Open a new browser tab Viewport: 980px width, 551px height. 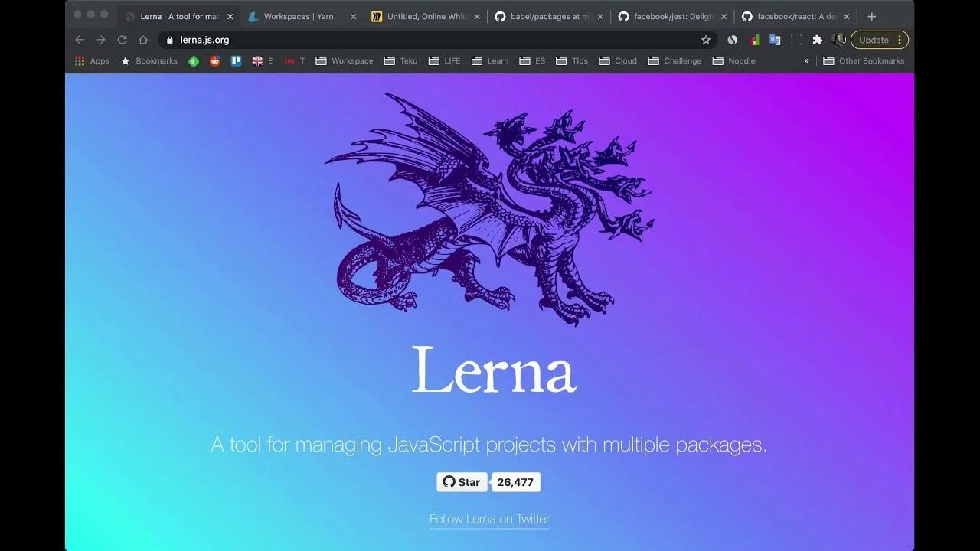click(871, 16)
